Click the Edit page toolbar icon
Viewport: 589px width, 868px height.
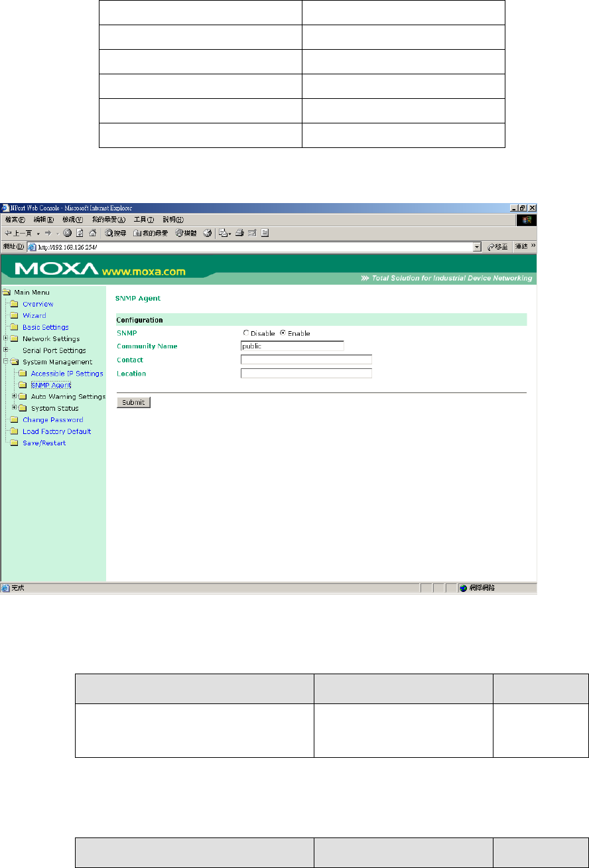pos(252,233)
